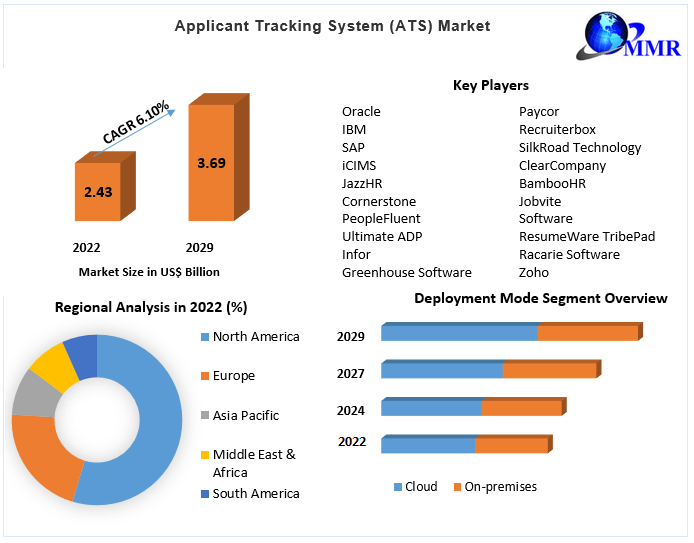The height and width of the screenshot is (543, 694).
Task: Select the North America legend color square
Action: click(205, 337)
